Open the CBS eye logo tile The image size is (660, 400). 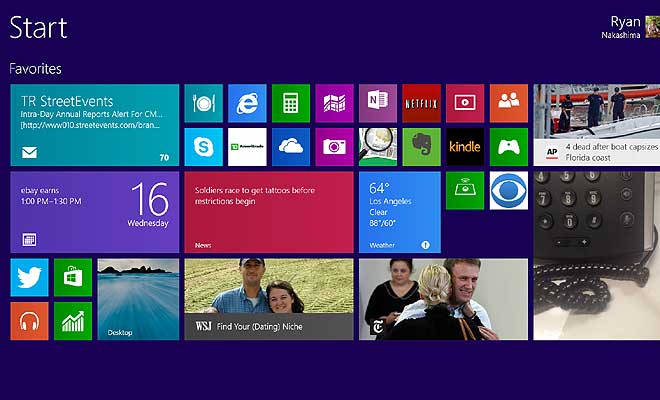[509, 190]
